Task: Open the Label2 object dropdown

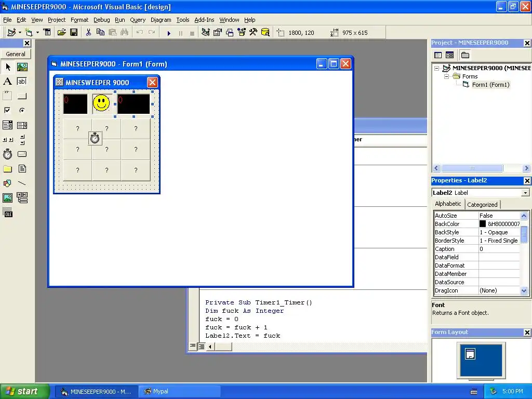Action: pos(525,193)
